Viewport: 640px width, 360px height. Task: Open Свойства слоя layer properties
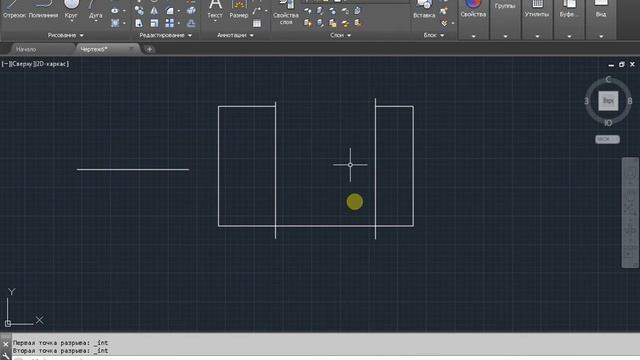286,12
